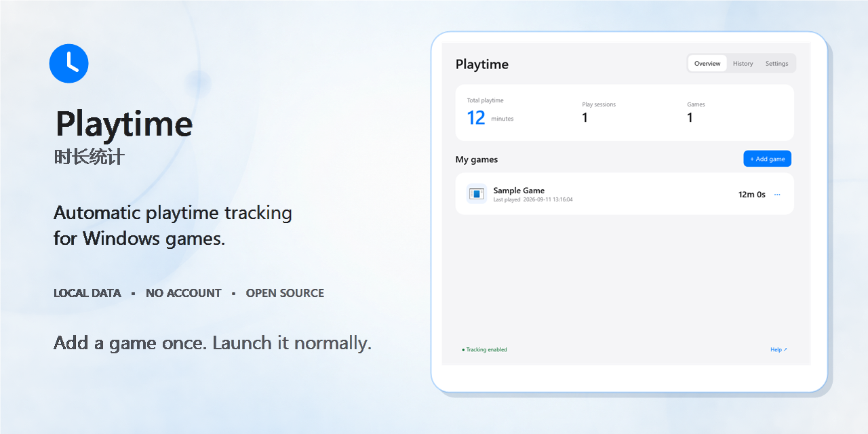Open the Sample Game icon thumbnail
This screenshot has height=434, width=868.
click(x=477, y=194)
